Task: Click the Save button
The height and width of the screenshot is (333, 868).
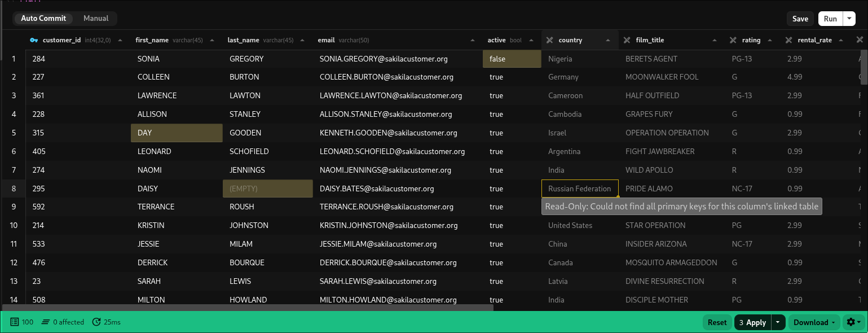Action: (x=800, y=18)
